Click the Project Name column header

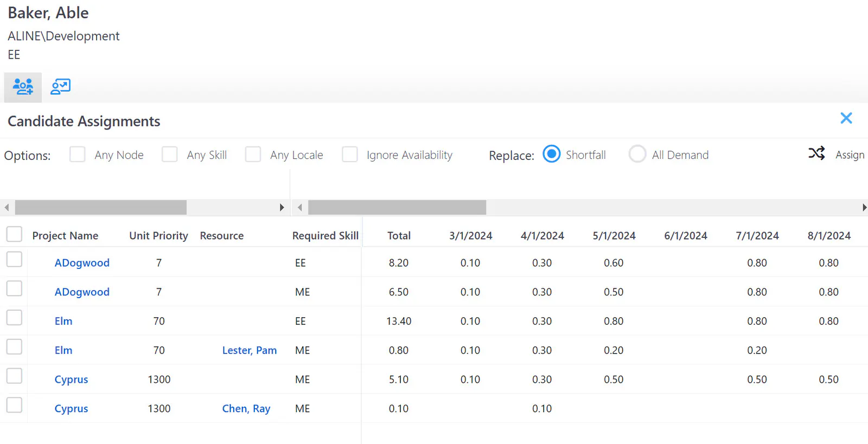coord(65,236)
